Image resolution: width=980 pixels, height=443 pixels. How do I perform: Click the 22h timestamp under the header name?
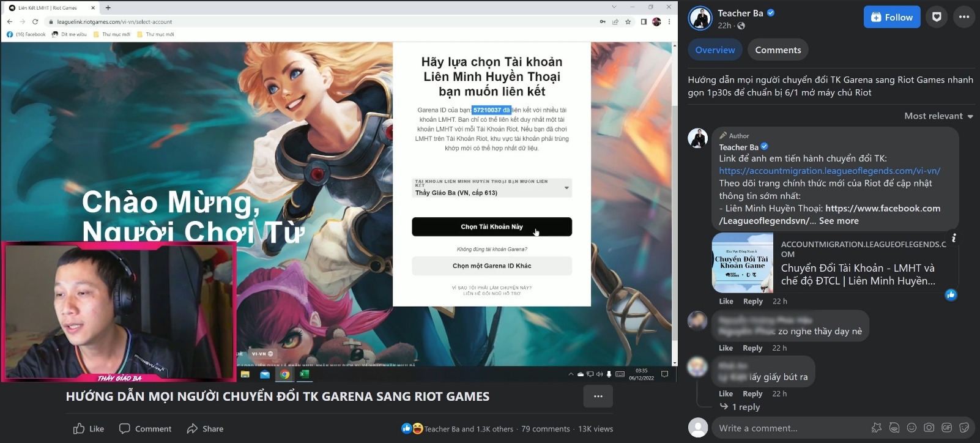pyautogui.click(x=724, y=26)
